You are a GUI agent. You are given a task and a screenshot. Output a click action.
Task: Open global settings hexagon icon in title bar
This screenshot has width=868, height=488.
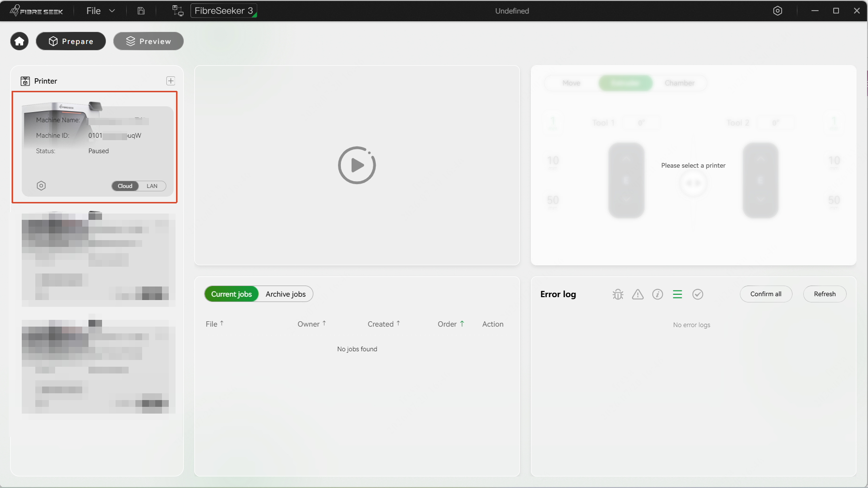point(778,11)
